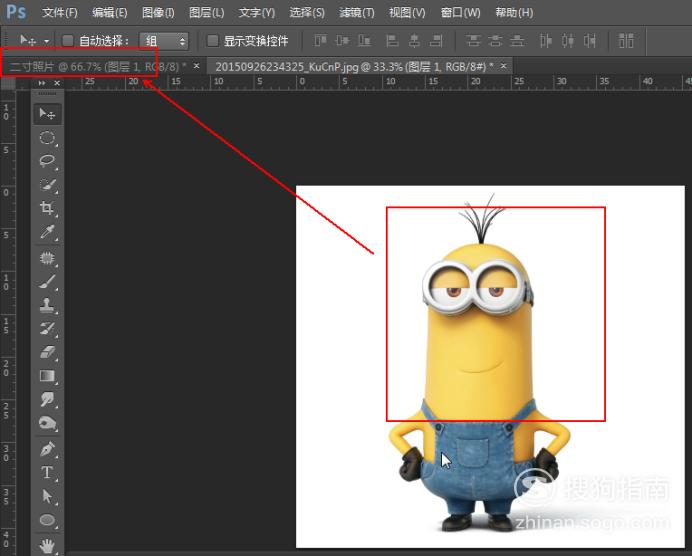Click Auto-Align Layers icon
The image size is (692, 556).
[626, 41]
